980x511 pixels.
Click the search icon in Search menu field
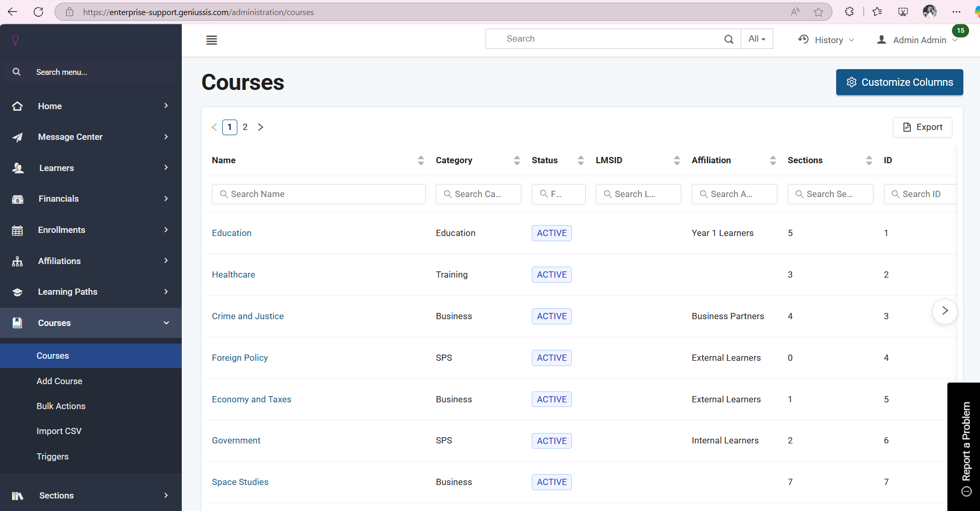point(16,72)
